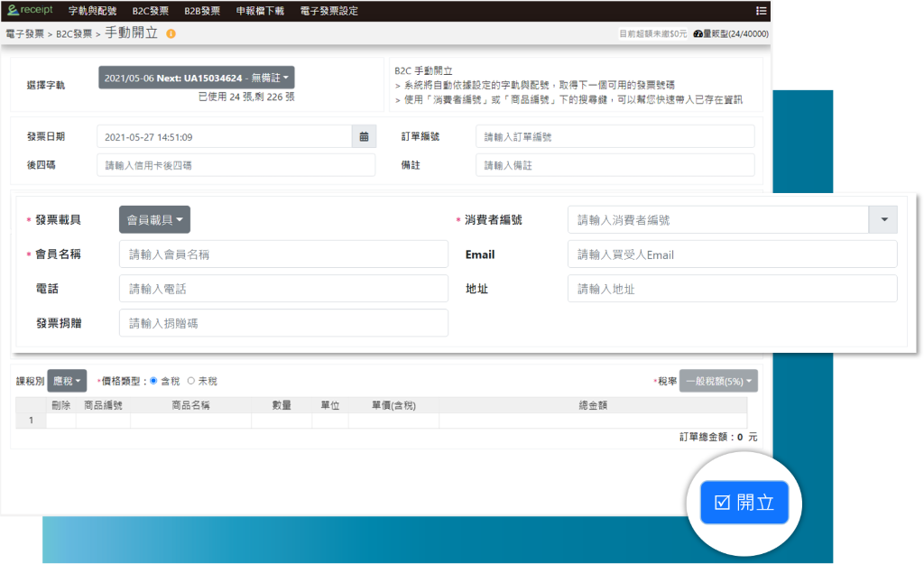Open the 會員載具 carrier dropdown
Screen dimensions: 924x564
tap(154, 219)
